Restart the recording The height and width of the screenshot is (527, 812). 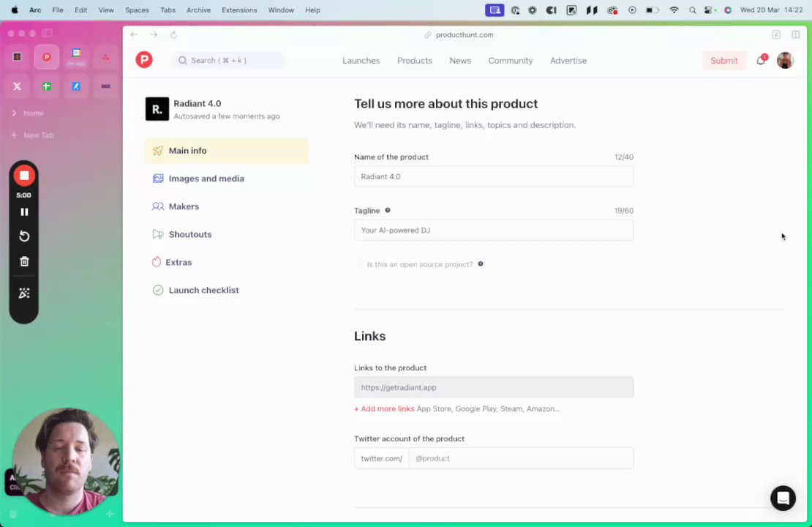coord(24,236)
